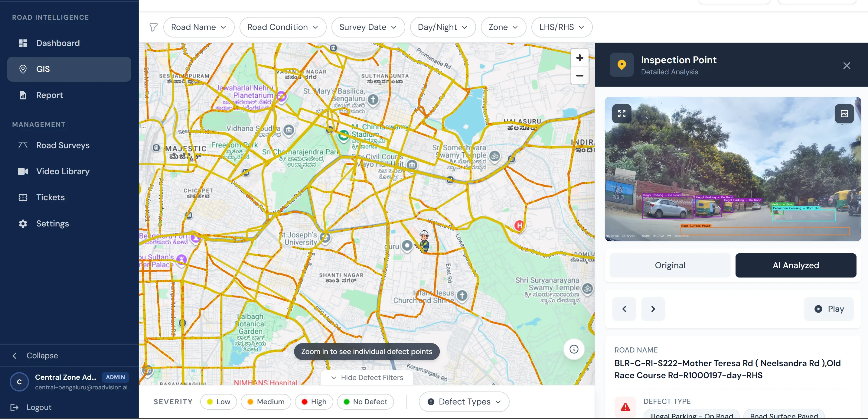Click the surveyor marker on the map
Screen dimensions: 868x419
424,241
